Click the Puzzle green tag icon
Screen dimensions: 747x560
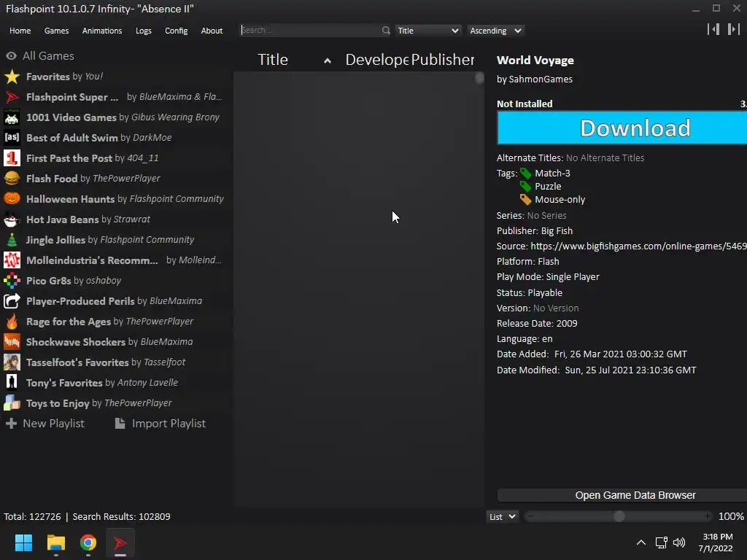[x=525, y=186]
